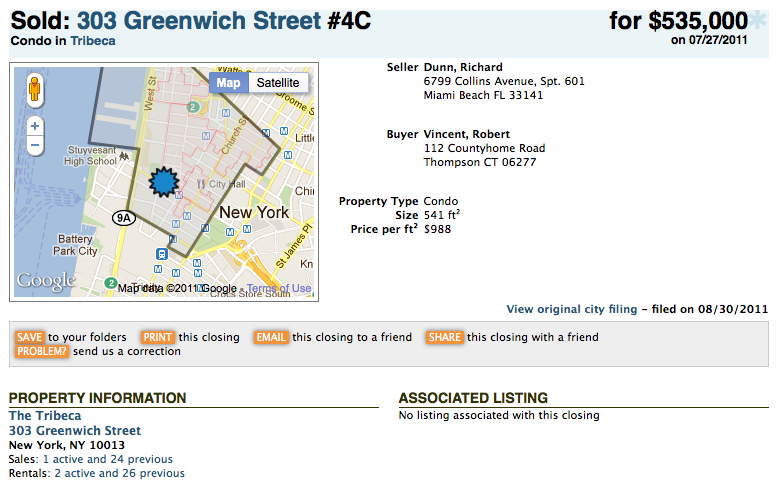This screenshot has height=492, width=780.
Task: Click the blue starburst property marker
Action: click(x=163, y=182)
